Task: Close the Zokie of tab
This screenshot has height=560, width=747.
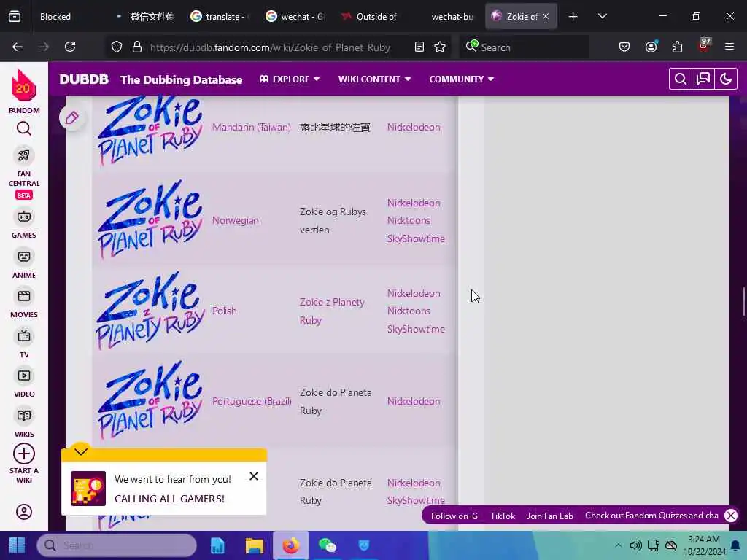Action: [x=546, y=17]
